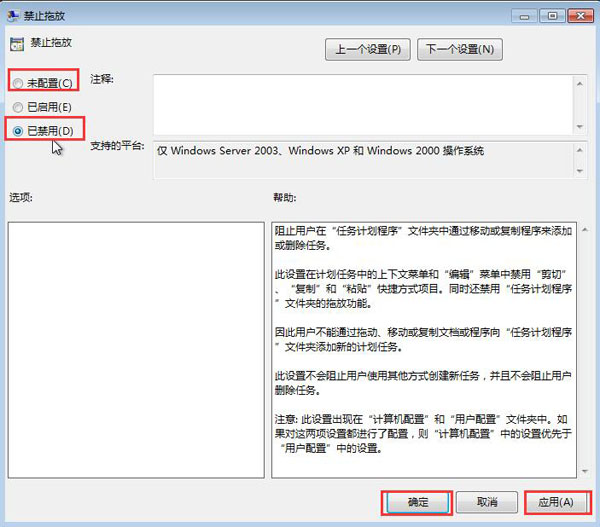Screen dimensions: 600x527
Task: Click the 支持的平台: label
Action: point(117,145)
